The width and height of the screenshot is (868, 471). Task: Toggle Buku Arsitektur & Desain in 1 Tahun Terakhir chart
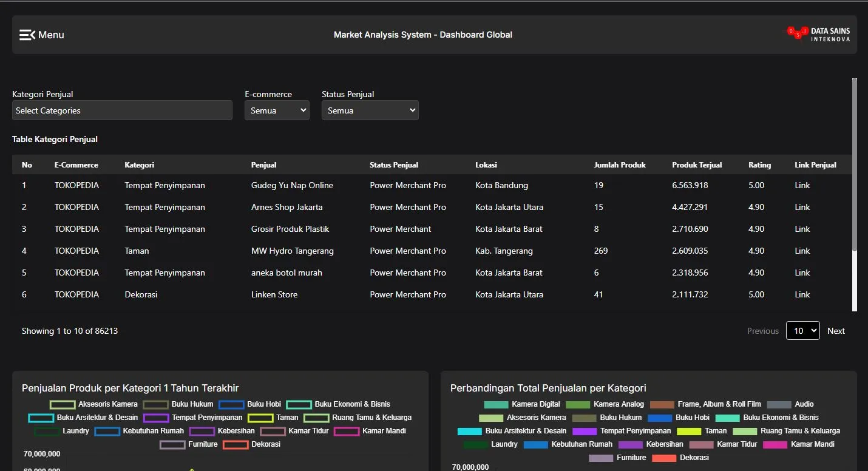click(83, 418)
